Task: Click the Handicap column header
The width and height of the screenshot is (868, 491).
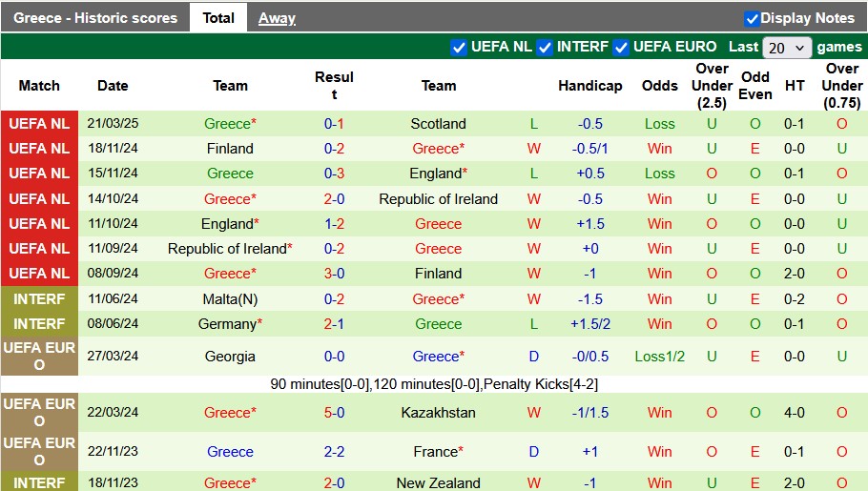Action: pos(589,86)
